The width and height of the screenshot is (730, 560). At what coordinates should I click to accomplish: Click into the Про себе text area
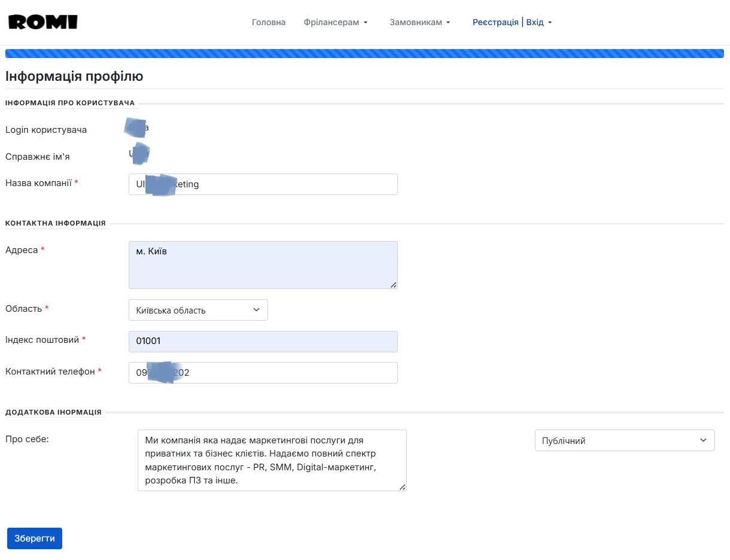click(x=272, y=460)
